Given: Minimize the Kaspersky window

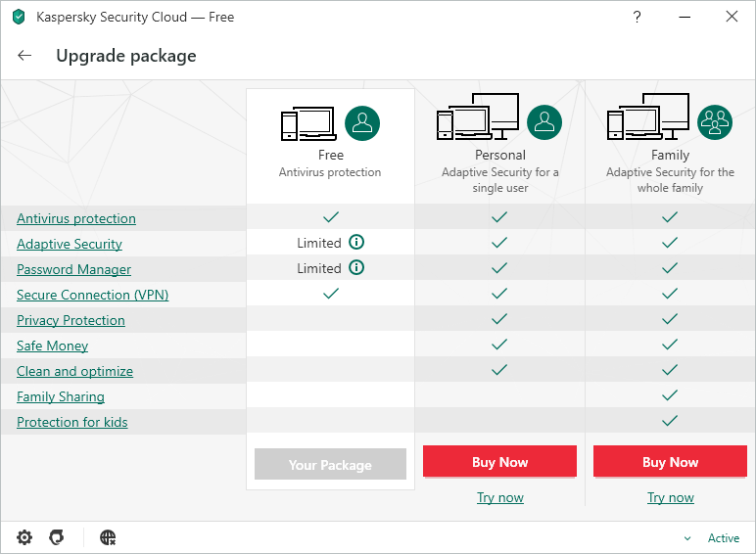Looking at the screenshot, I should tap(685, 17).
